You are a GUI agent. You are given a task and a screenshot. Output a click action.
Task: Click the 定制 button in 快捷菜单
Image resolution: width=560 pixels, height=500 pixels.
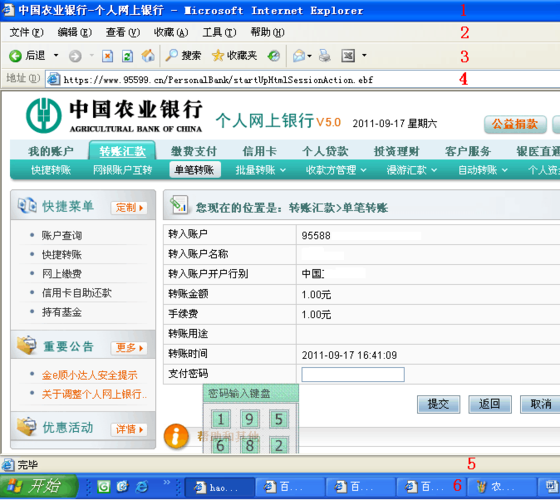(129, 208)
